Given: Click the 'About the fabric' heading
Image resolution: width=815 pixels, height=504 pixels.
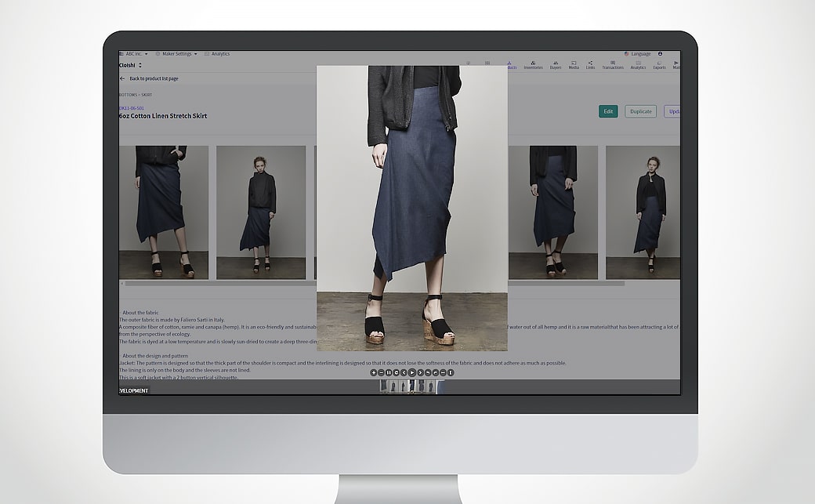Looking at the screenshot, I should [140, 313].
